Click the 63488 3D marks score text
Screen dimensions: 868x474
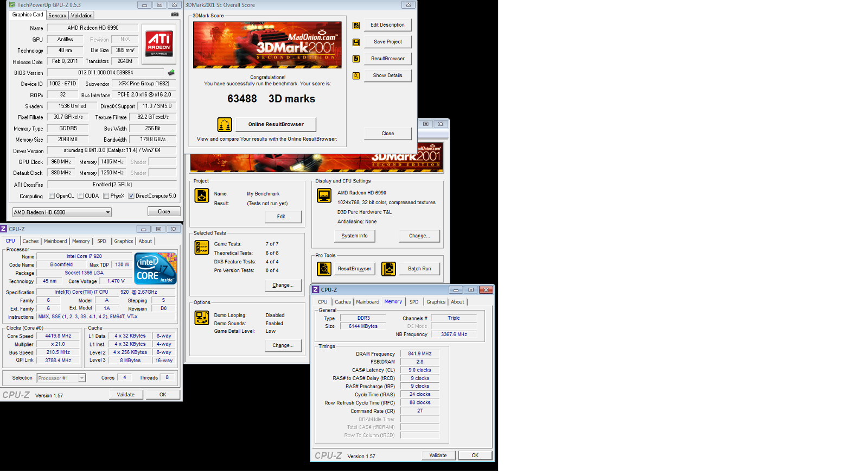click(271, 99)
